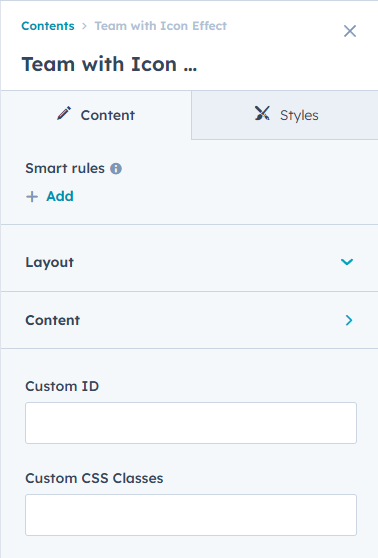Add a new smart rule

tap(60, 196)
